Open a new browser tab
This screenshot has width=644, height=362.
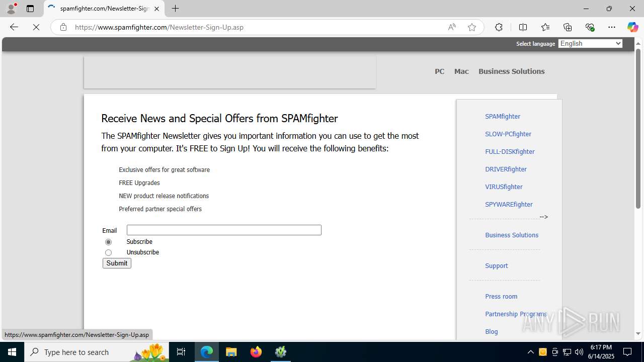pyautogui.click(x=175, y=9)
